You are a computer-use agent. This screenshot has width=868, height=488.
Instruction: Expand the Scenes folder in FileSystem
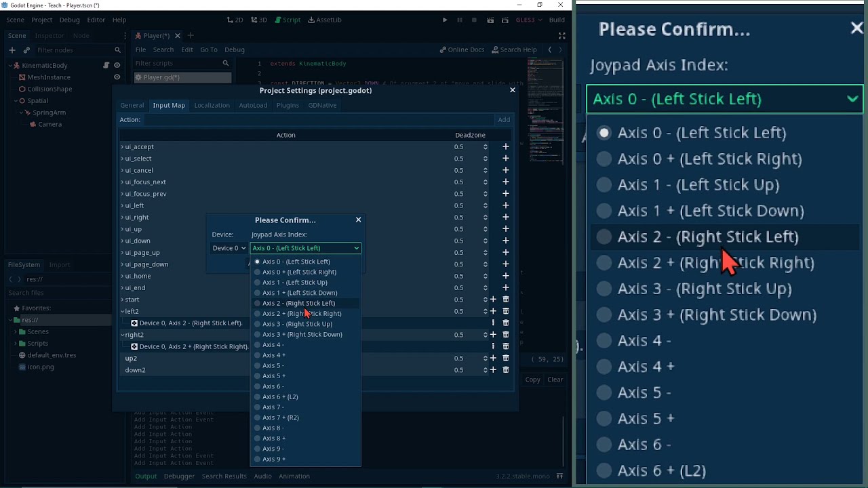16,331
